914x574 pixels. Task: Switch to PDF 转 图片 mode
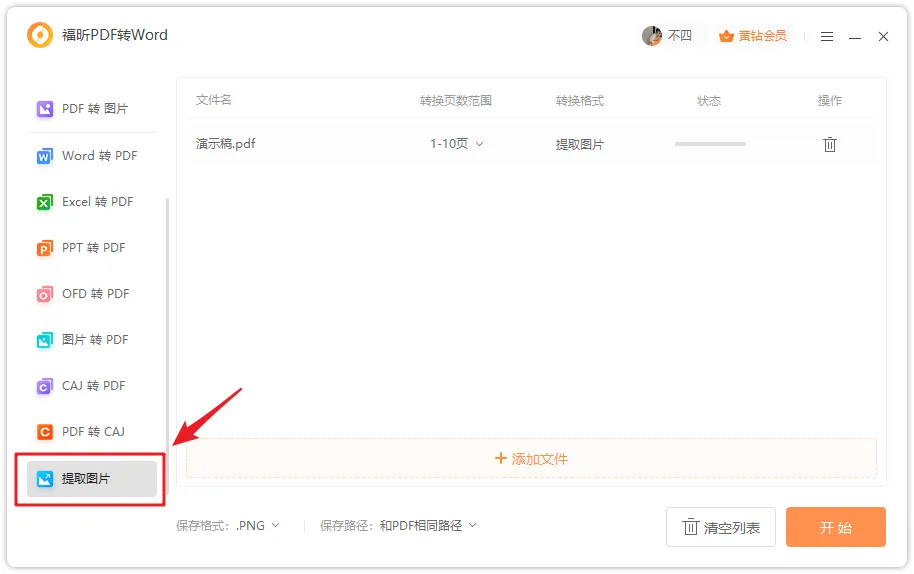click(x=94, y=109)
